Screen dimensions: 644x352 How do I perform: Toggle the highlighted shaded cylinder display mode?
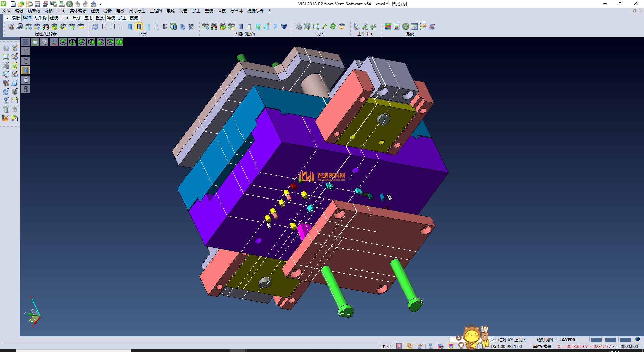(139, 26)
